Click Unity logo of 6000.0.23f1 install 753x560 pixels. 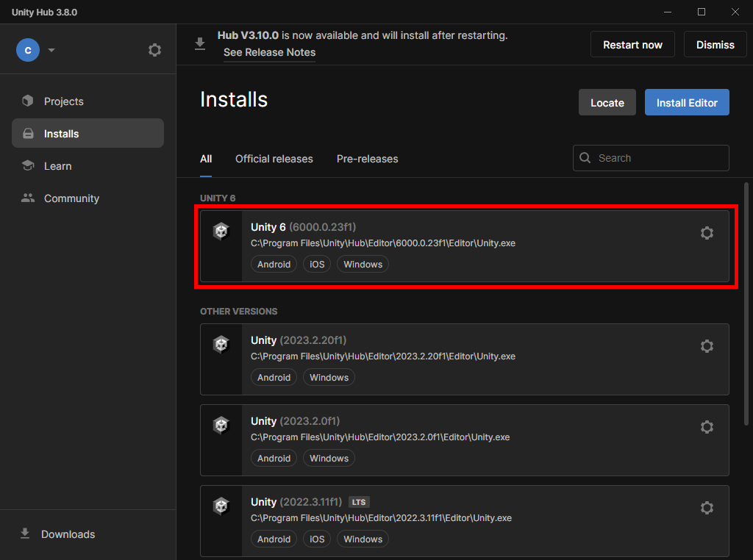[221, 231]
